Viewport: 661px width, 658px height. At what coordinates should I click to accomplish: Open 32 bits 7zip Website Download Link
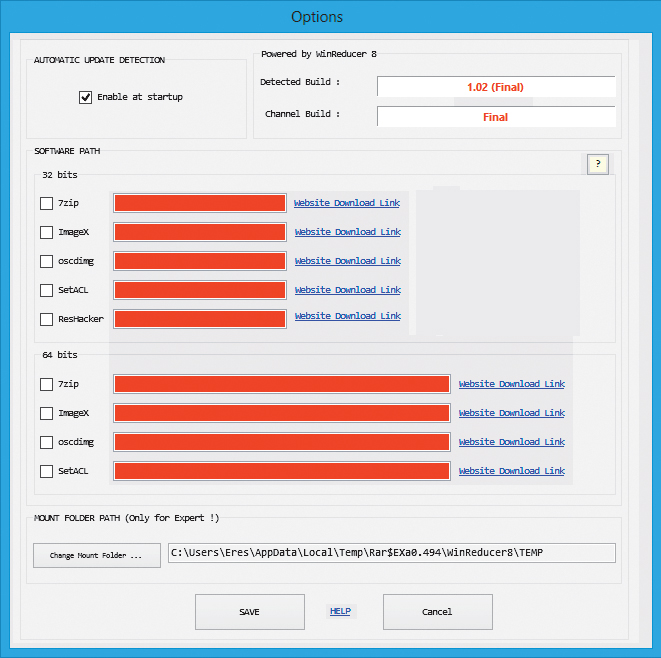347,203
